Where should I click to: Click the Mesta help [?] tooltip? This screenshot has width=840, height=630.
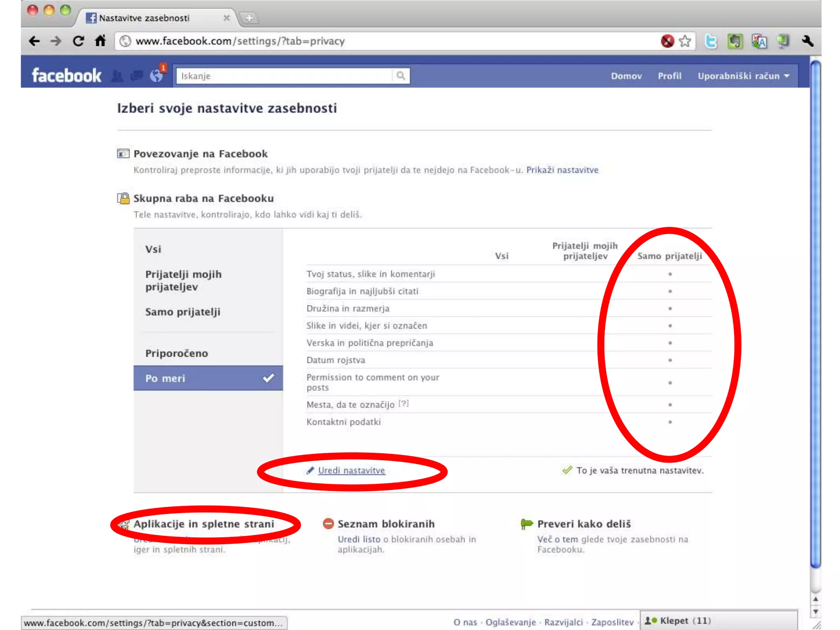404,404
